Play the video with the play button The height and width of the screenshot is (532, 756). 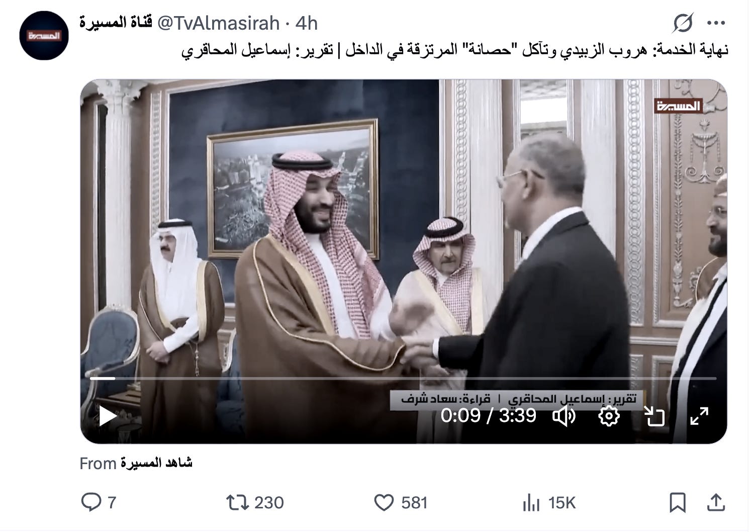click(x=108, y=416)
